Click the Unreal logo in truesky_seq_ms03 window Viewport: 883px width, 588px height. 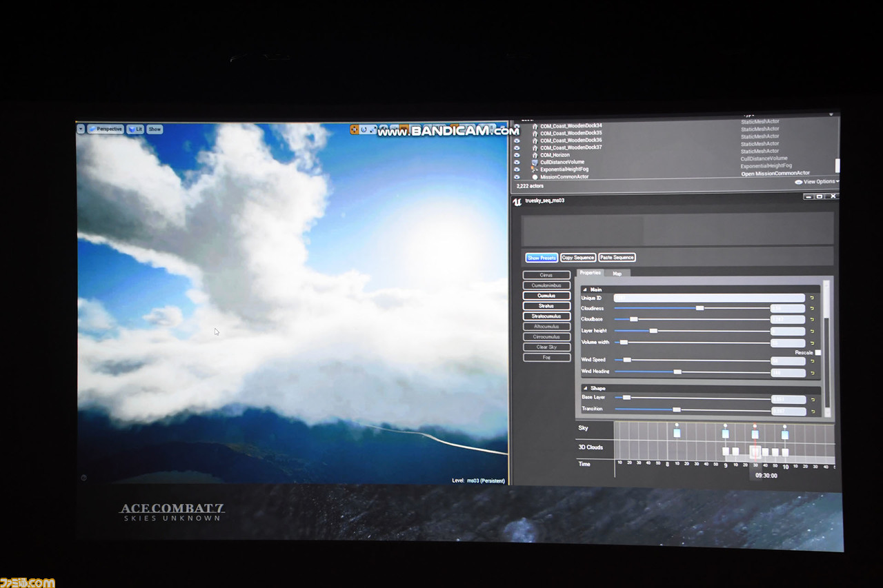click(x=517, y=201)
